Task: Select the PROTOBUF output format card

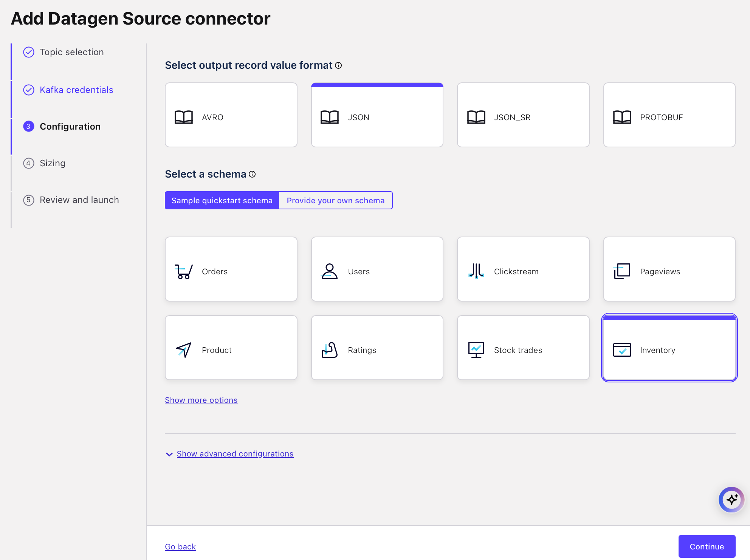Action: coord(669,115)
